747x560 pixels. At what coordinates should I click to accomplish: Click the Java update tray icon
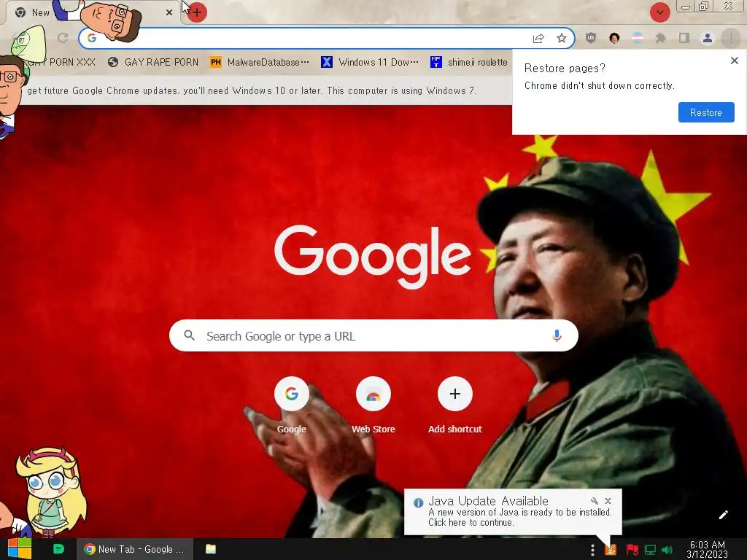click(x=611, y=550)
